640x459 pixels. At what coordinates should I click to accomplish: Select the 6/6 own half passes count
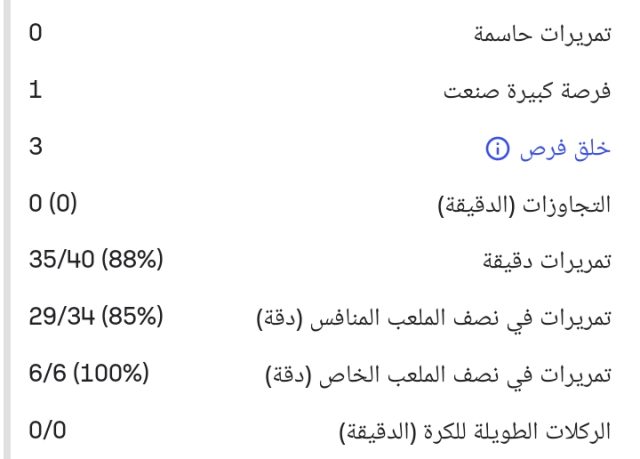tap(45, 376)
